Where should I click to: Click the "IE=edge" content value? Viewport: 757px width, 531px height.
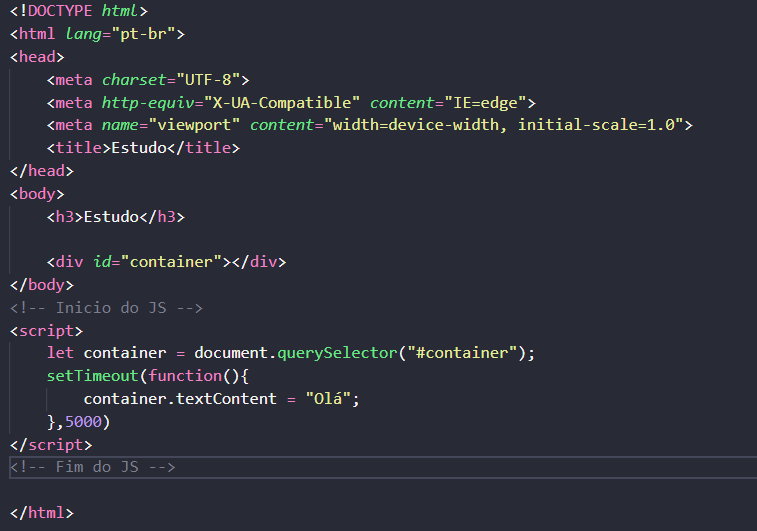[x=485, y=103]
